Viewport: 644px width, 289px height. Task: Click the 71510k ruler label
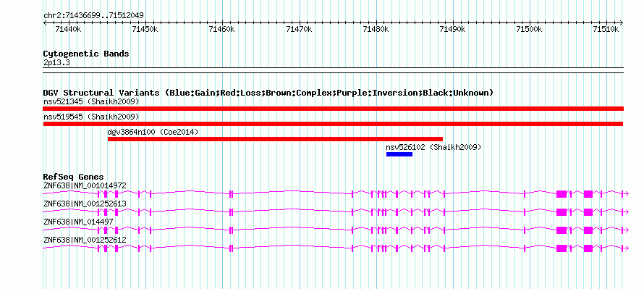606,29
